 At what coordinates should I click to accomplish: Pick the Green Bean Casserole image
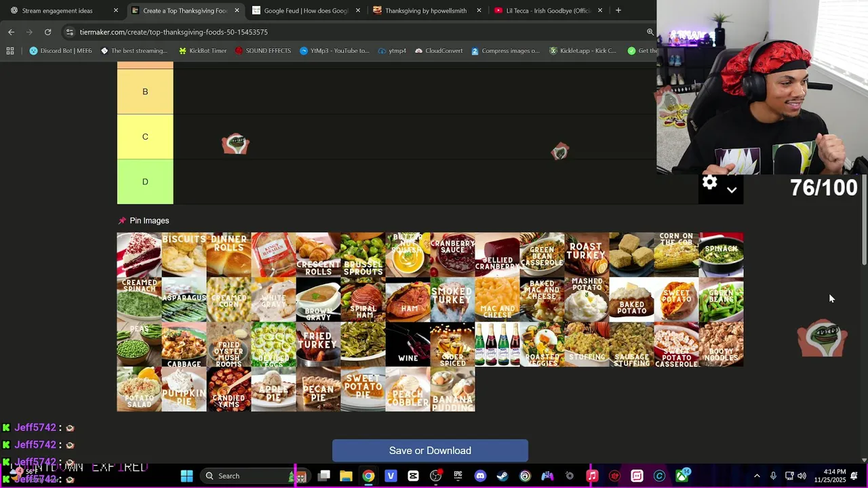coord(542,255)
